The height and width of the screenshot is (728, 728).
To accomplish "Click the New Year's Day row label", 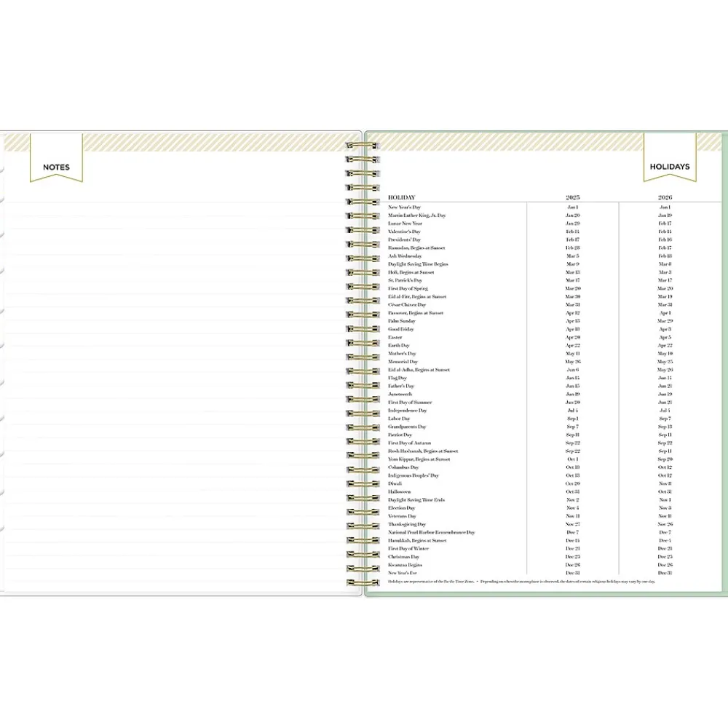I will [x=404, y=207].
